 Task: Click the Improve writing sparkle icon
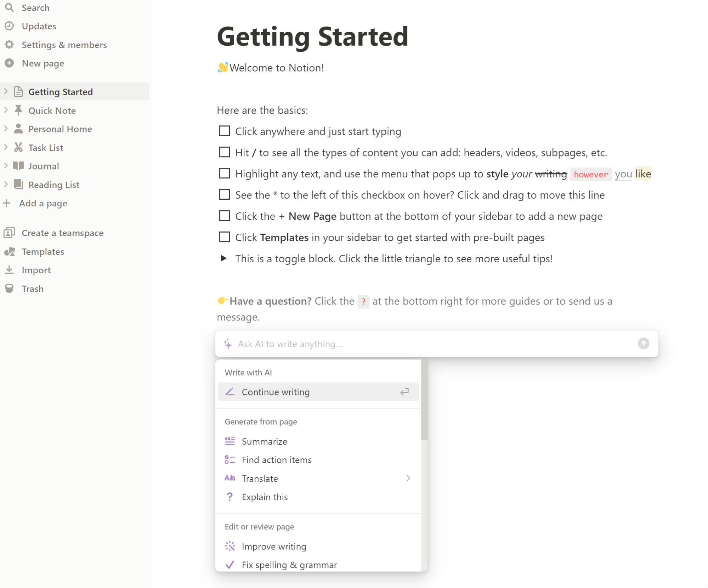pyautogui.click(x=230, y=546)
